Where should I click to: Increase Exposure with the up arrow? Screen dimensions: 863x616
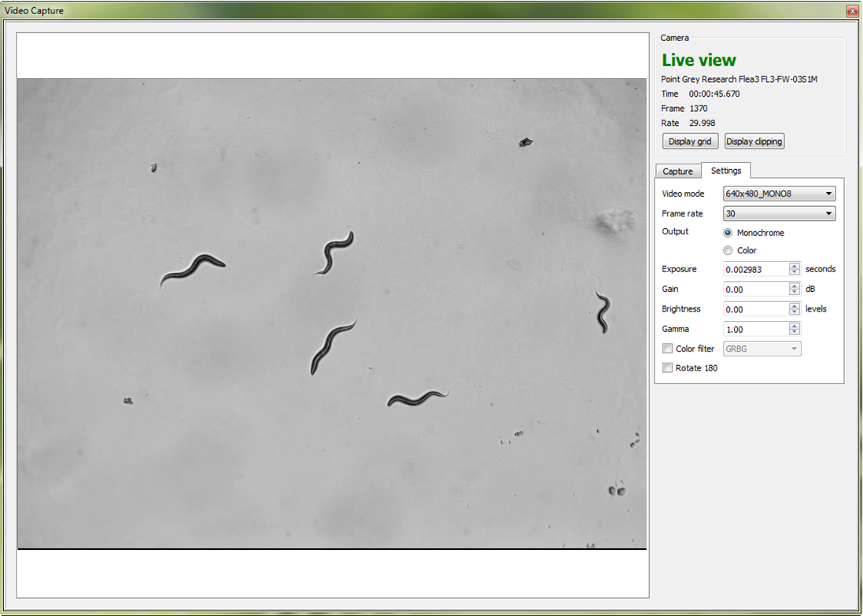tap(795, 265)
